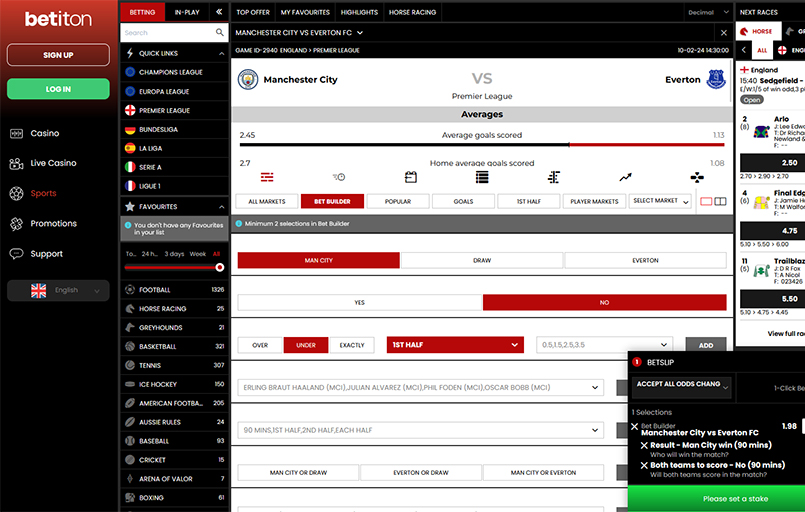The width and height of the screenshot is (805, 512).
Task: Open La Liga flag quick link
Action: tap(130, 148)
